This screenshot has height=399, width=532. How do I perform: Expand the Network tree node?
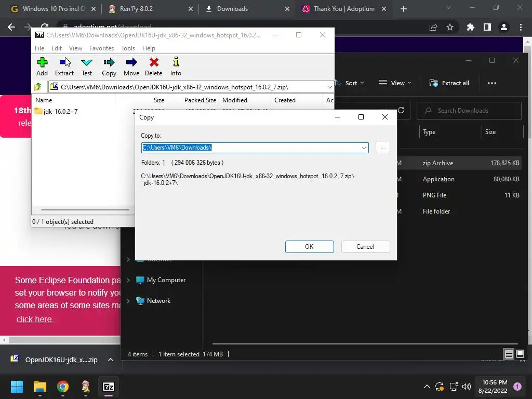[x=128, y=301]
